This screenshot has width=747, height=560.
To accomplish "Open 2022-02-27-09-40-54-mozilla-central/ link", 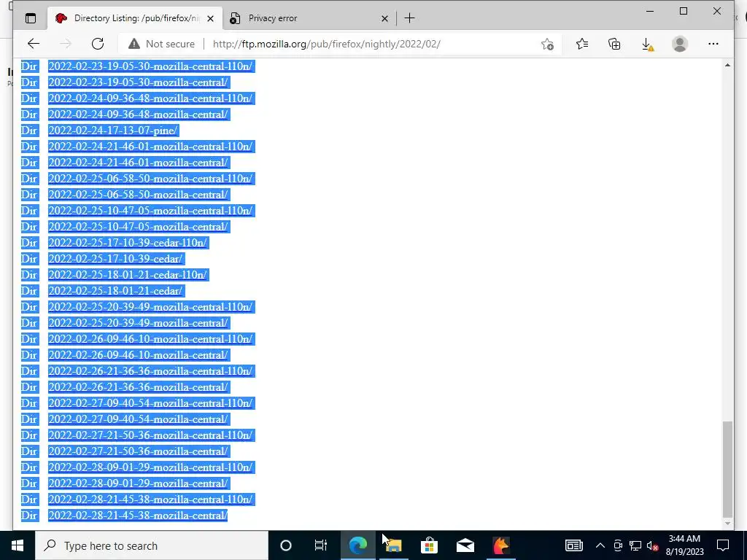I will 138,419.
